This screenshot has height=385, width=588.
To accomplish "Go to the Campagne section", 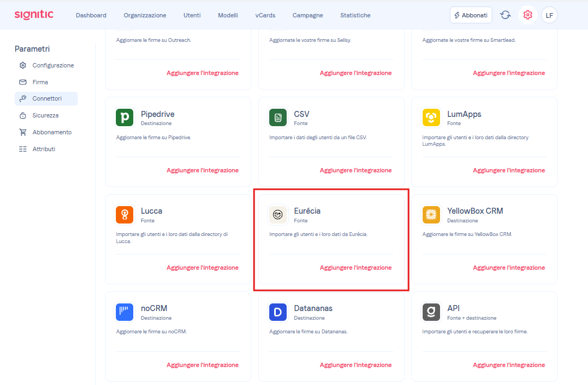I will pyautogui.click(x=307, y=15).
